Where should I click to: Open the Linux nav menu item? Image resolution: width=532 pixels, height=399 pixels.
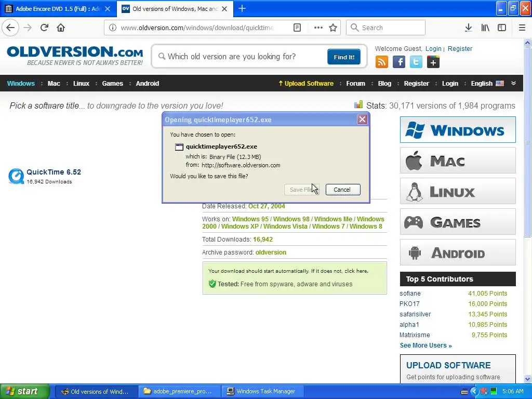click(81, 84)
